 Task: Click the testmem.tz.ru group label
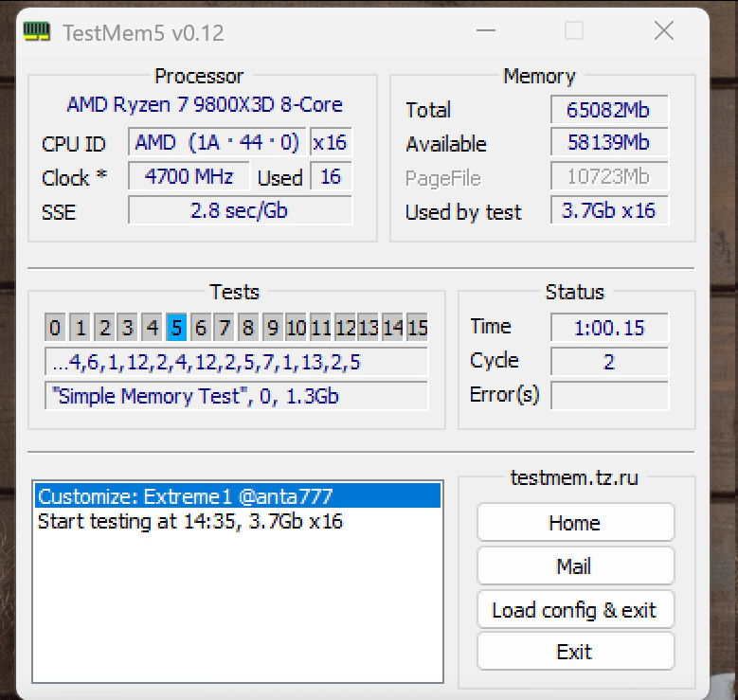pos(574,477)
